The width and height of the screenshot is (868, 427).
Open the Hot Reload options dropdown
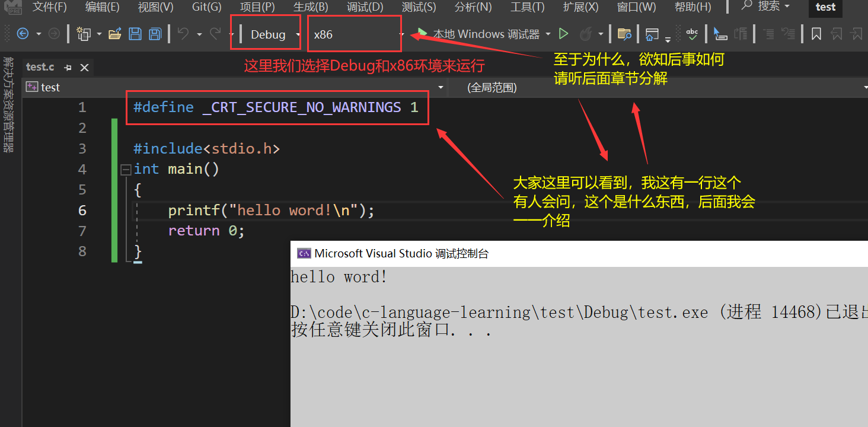[x=601, y=34]
